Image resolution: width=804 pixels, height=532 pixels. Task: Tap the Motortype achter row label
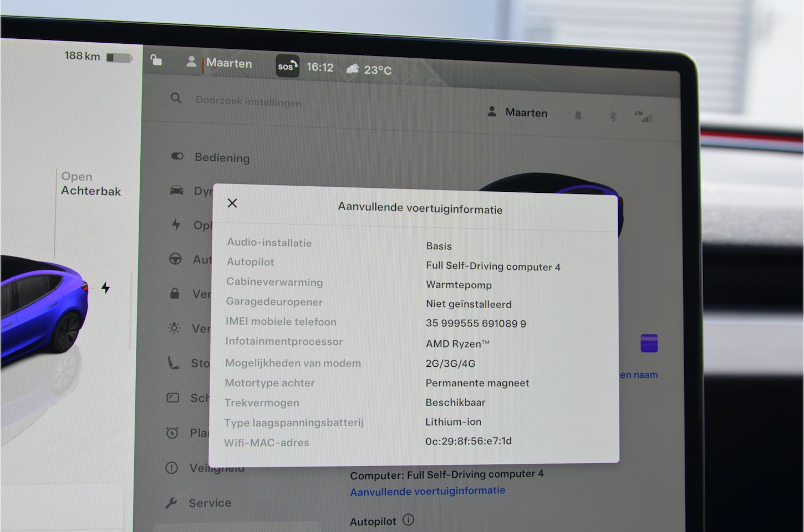point(269,382)
